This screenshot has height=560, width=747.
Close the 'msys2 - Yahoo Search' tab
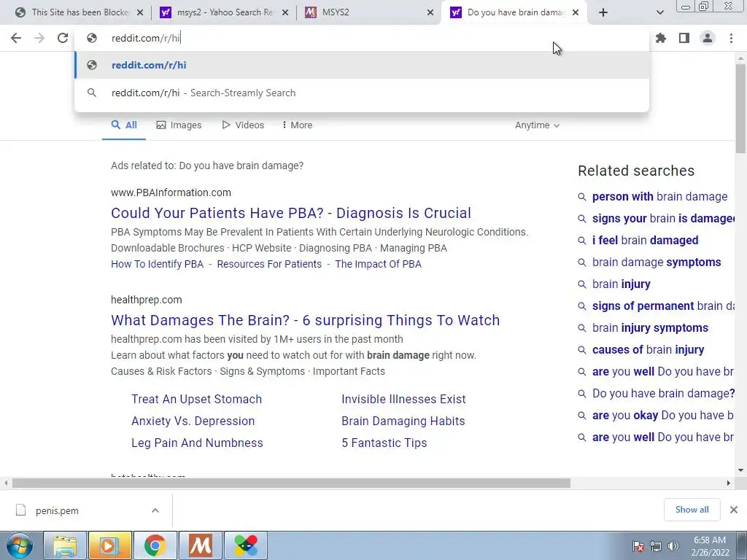[285, 12]
